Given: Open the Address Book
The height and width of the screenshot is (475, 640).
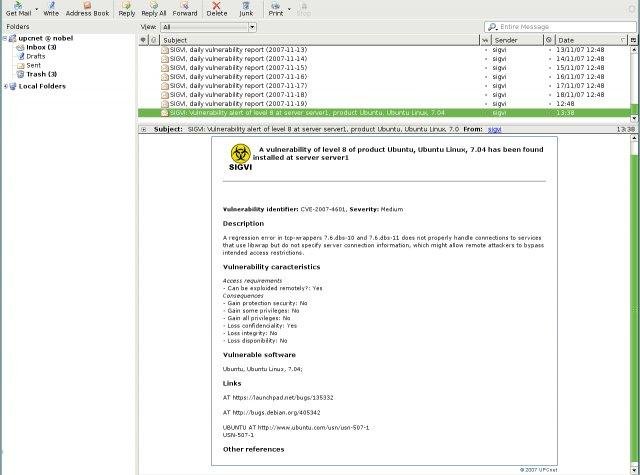Looking at the screenshot, I should click(87, 9).
